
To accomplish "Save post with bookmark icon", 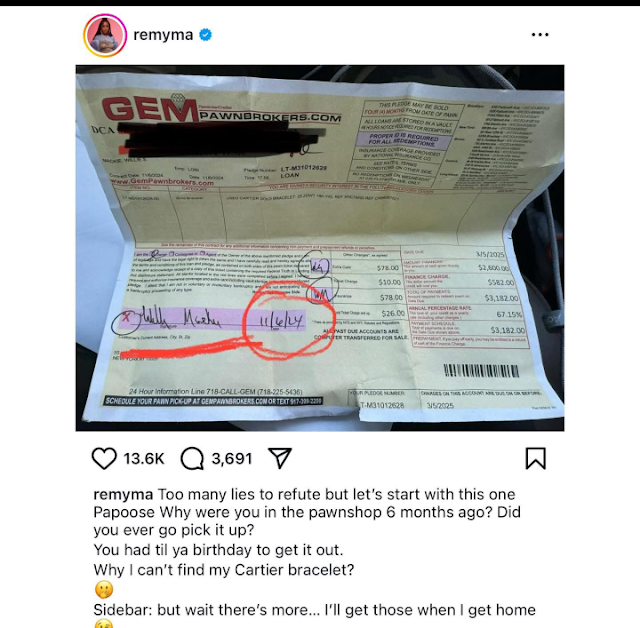I will (x=536, y=458).
